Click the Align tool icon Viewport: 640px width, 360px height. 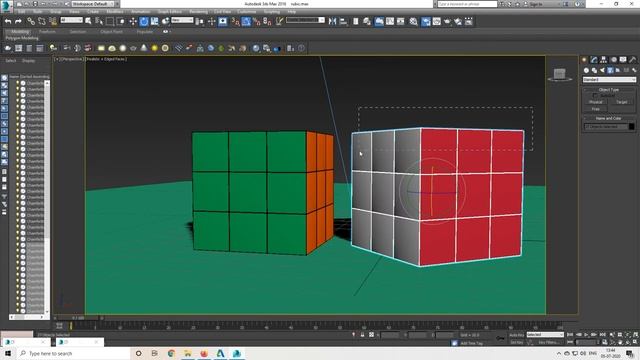343,21
